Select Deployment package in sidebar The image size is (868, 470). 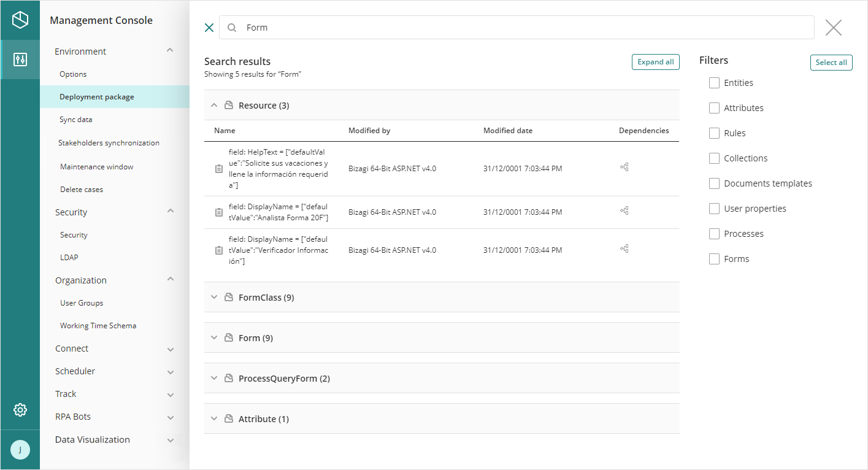click(x=115, y=97)
